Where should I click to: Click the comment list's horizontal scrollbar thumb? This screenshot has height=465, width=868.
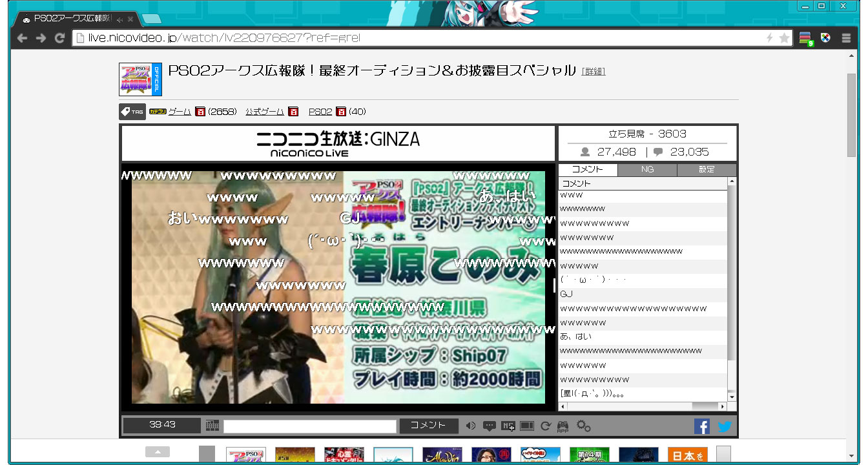705,406
